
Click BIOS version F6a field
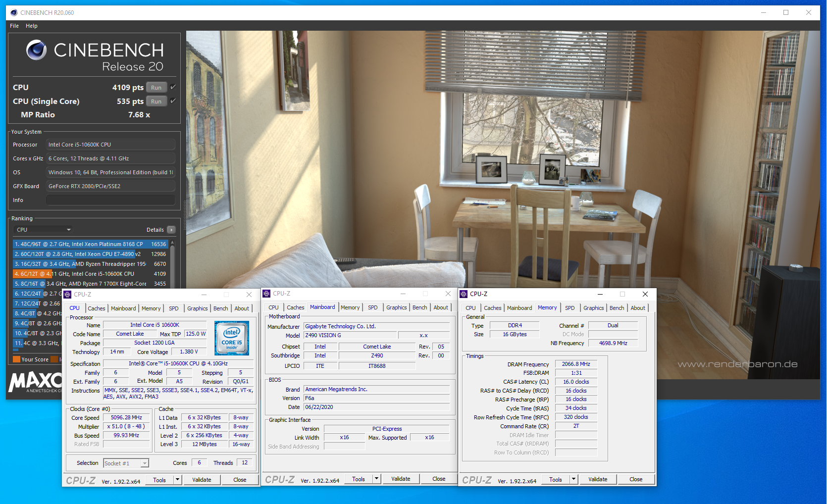coord(376,398)
